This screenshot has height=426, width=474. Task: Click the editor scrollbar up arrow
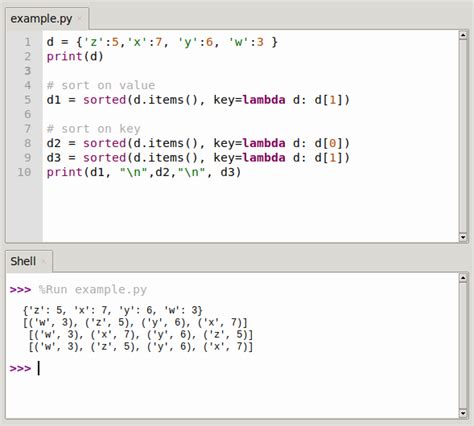463,35
